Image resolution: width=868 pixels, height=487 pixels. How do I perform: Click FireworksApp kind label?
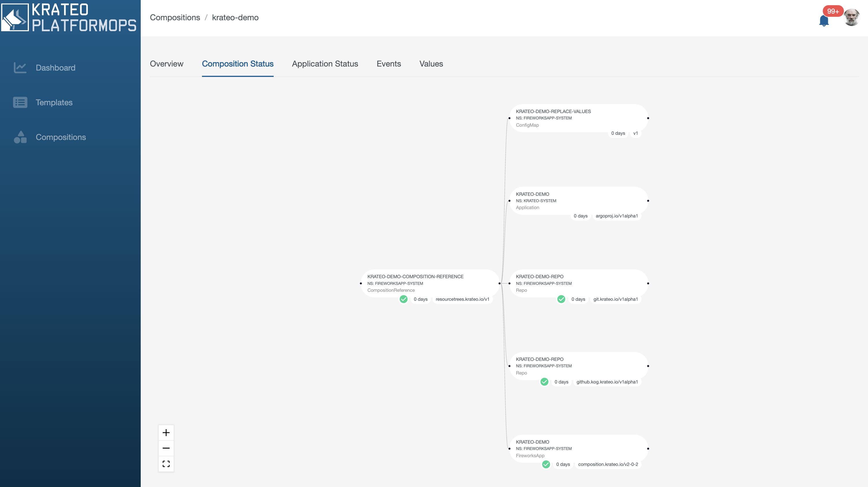tap(530, 456)
